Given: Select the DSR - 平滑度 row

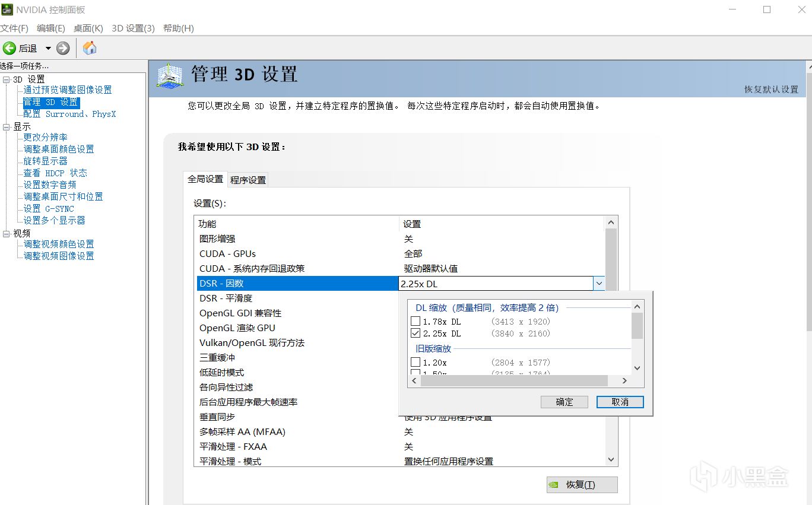Looking at the screenshot, I should click(x=297, y=298).
